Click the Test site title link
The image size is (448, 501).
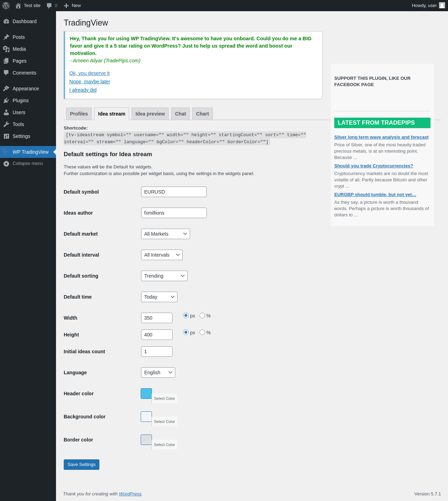[32, 6]
